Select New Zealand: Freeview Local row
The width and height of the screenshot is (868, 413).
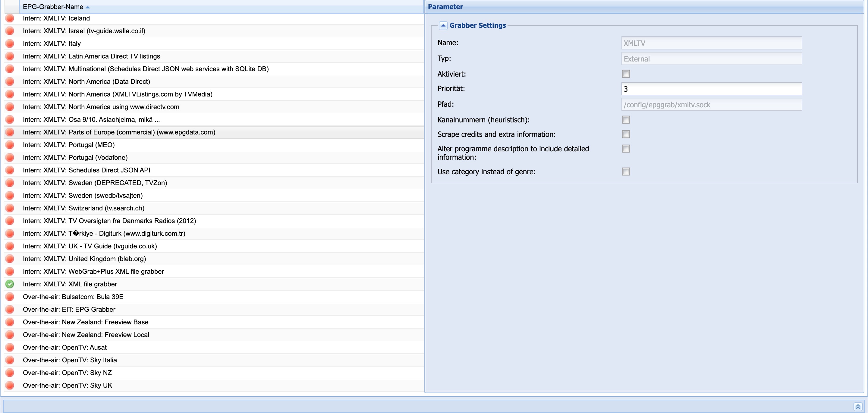tap(214, 335)
